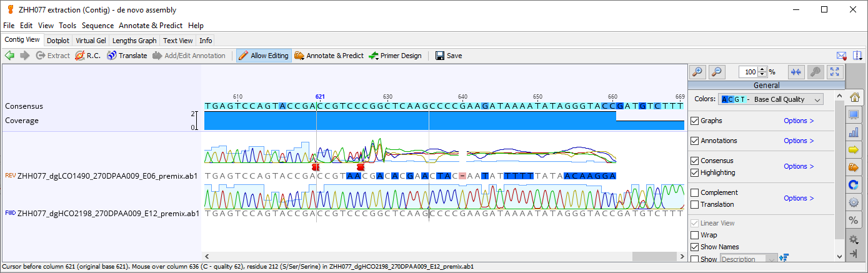Uncheck the Show Names checkbox
This screenshot has height=273, width=868.
(x=694, y=247)
